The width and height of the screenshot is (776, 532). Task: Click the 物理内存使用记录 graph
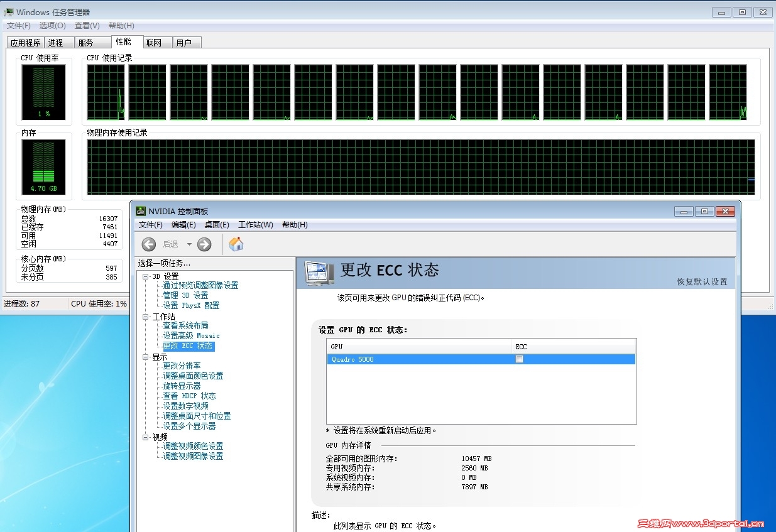(x=420, y=167)
